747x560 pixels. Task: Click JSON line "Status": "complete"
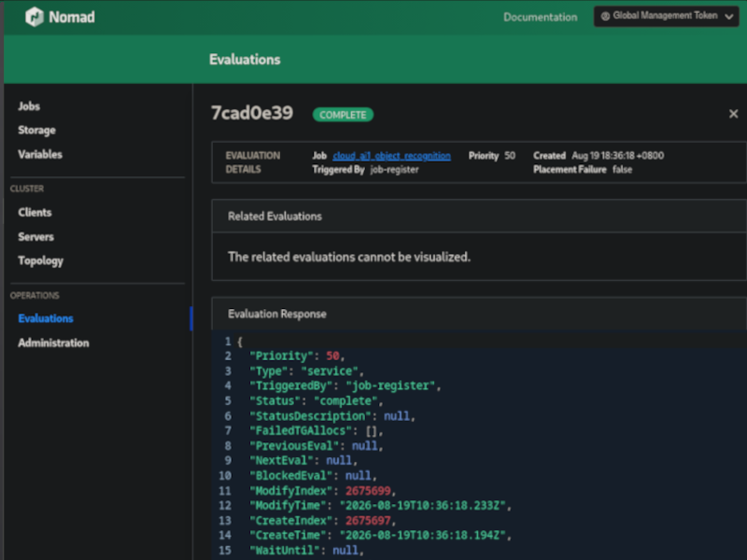[x=317, y=401]
